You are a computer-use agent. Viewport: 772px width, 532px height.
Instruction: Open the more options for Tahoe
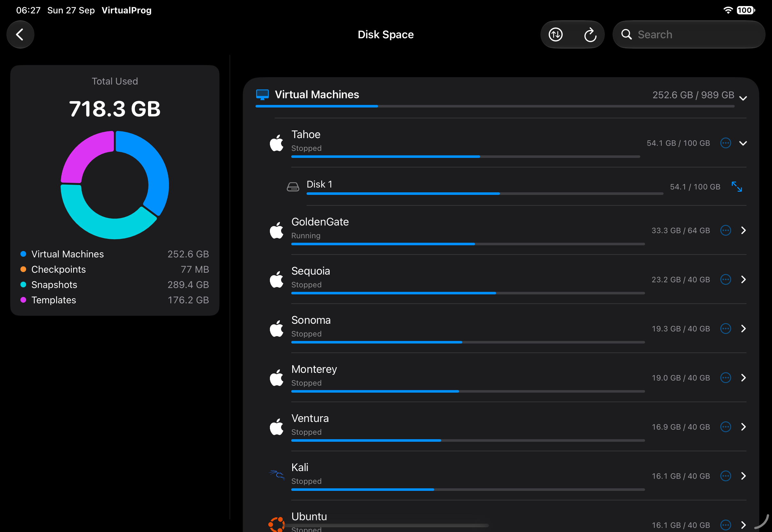coord(726,143)
